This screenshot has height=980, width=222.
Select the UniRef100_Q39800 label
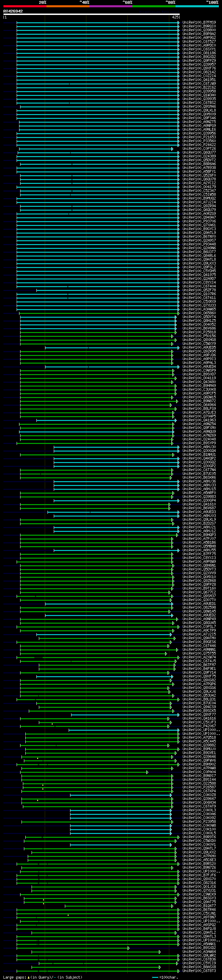coord(199,30)
